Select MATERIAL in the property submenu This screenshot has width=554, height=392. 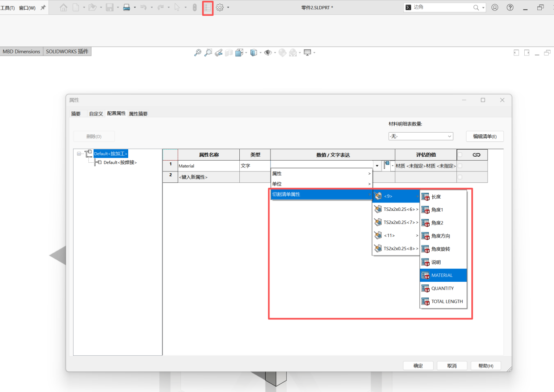(444, 275)
